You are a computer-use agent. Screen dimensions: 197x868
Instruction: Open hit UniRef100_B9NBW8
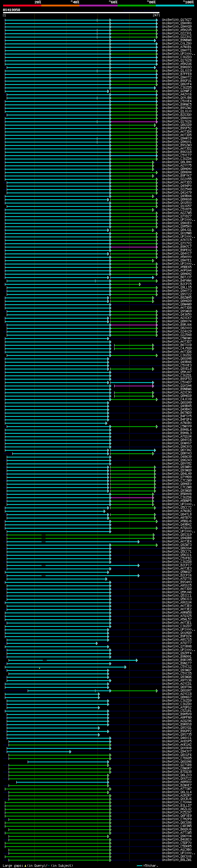pyautogui.click(x=176, y=40)
